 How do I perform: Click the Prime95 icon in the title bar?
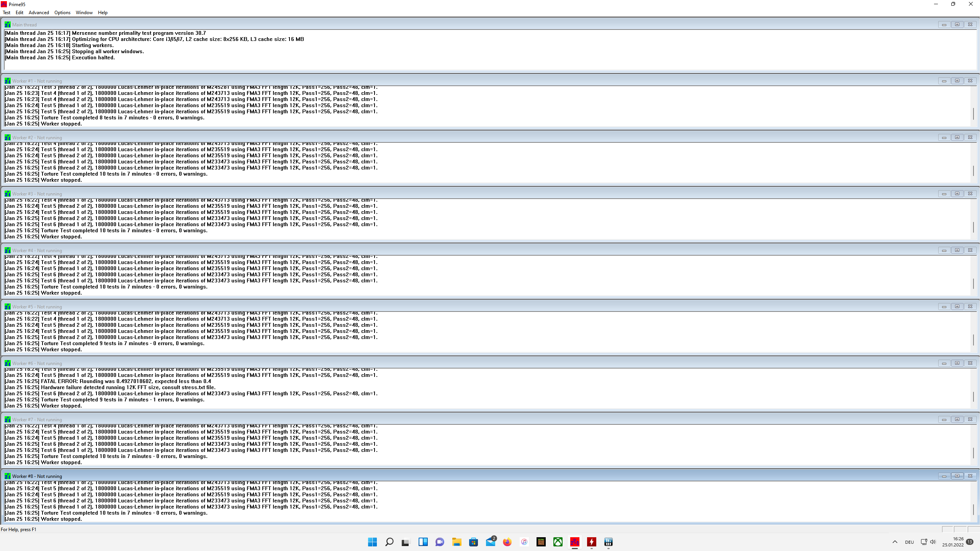[x=4, y=4]
